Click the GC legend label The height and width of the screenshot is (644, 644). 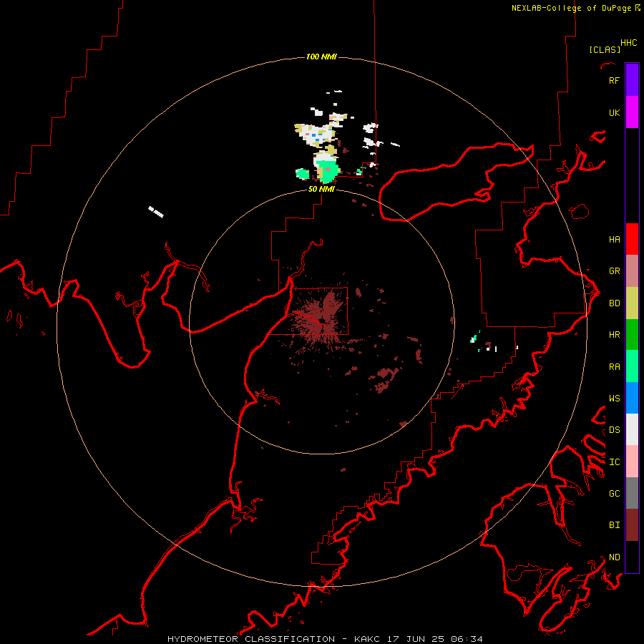[615, 493]
